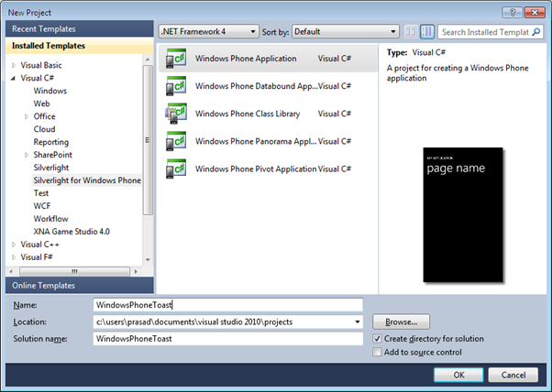Open the Installed Templates section
Viewport: 552px width, 392px height.
80,46
